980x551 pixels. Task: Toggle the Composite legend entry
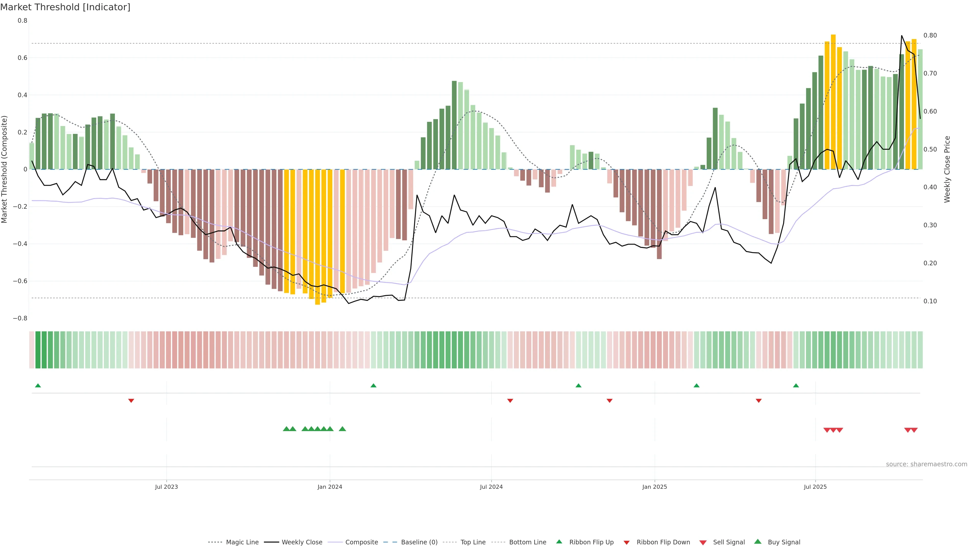[361, 542]
